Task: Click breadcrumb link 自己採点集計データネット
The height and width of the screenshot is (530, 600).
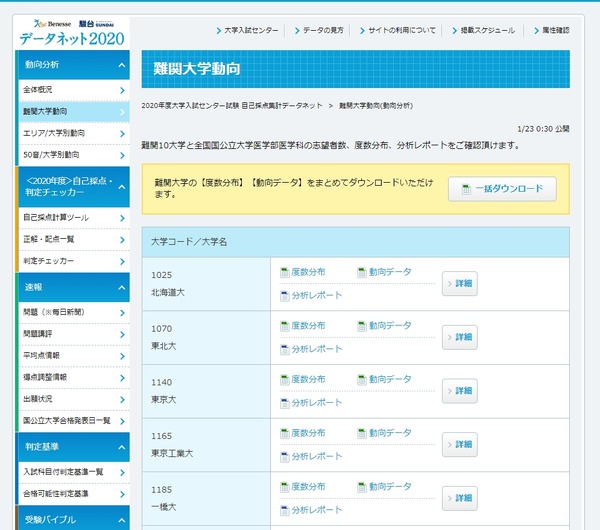Action: pyautogui.click(x=282, y=105)
